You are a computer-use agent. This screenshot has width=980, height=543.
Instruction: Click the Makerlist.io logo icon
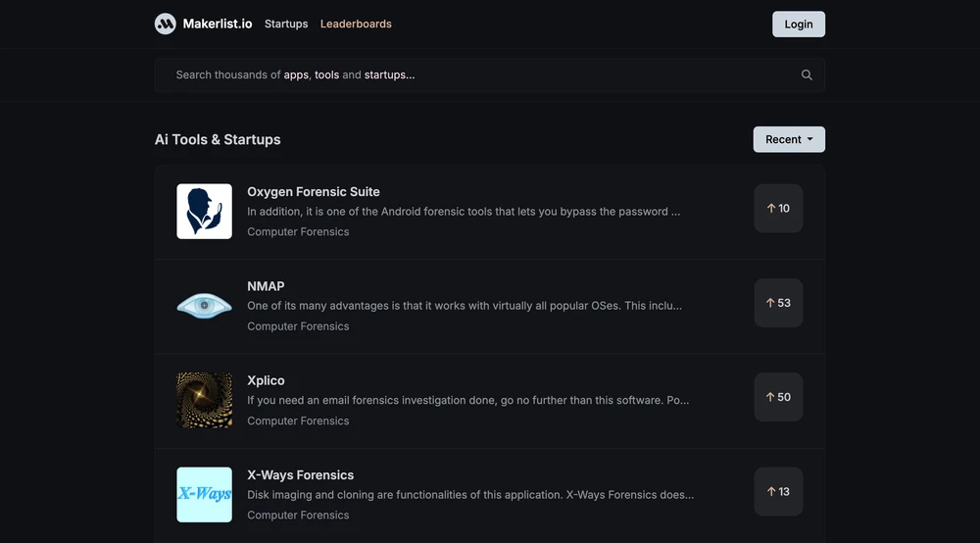click(165, 24)
